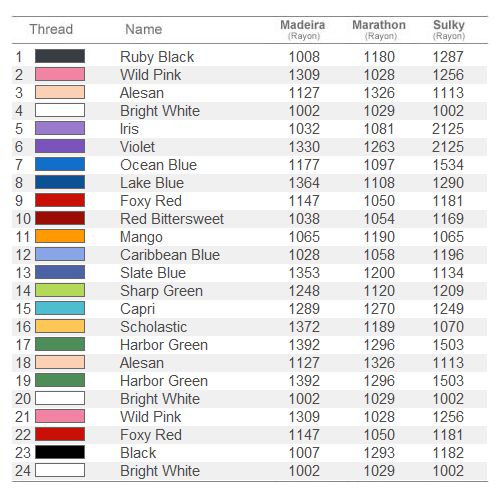Click the name 'Capri'
Screen dimensions: 500x492
click(137, 309)
